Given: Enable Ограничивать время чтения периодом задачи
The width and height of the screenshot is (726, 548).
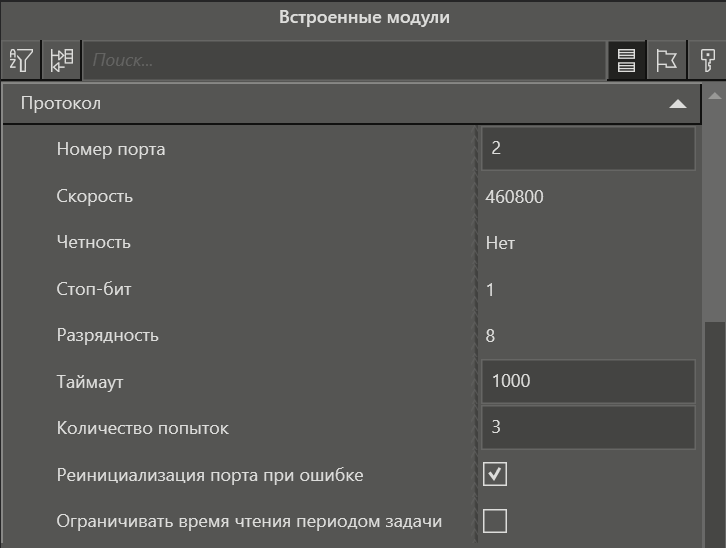Looking at the screenshot, I should (x=494, y=521).
